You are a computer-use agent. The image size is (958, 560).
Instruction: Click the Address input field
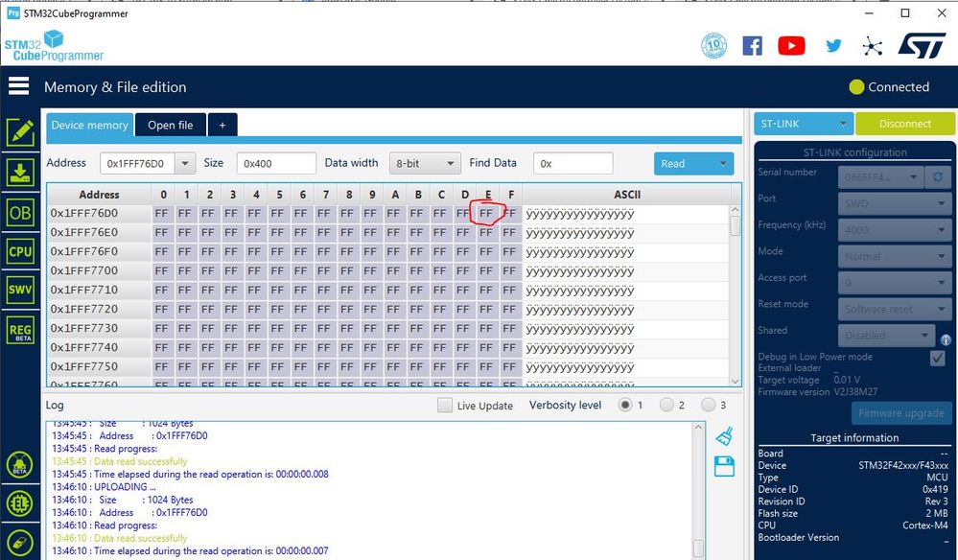[137, 163]
